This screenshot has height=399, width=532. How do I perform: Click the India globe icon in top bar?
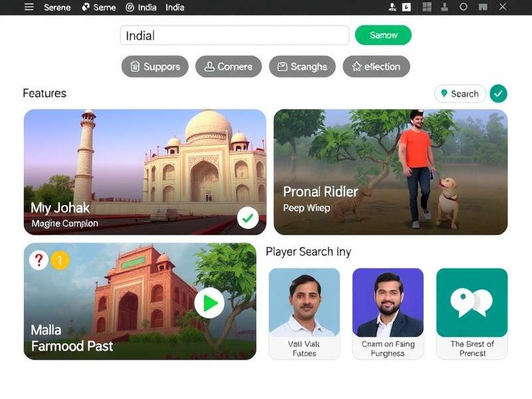tap(130, 7)
